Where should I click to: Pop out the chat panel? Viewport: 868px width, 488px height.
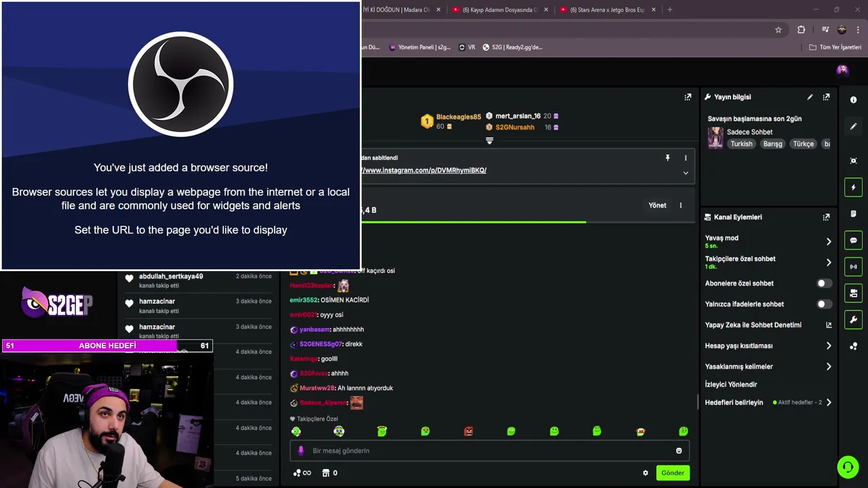tap(688, 97)
